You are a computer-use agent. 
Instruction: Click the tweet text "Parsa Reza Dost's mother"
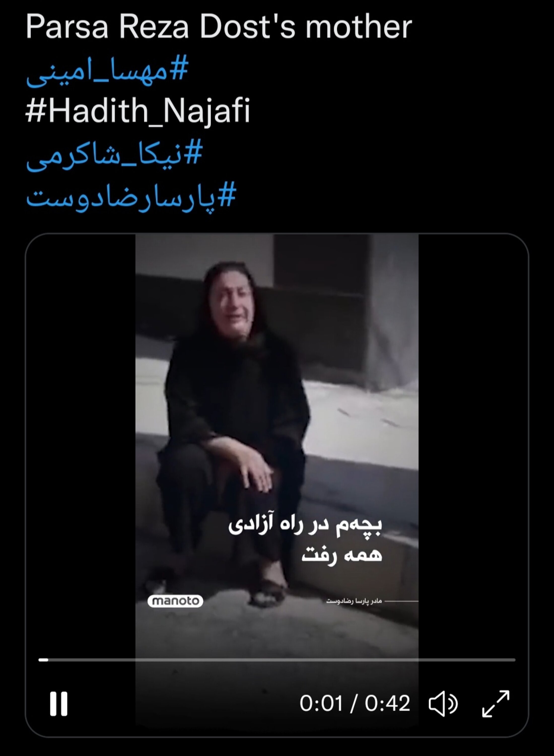[x=219, y=27]
